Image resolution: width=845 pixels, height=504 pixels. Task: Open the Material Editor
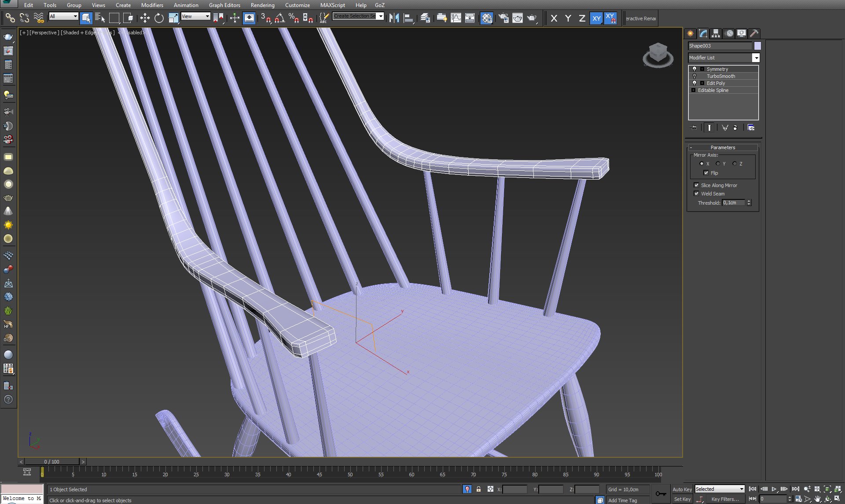(487, 18)
